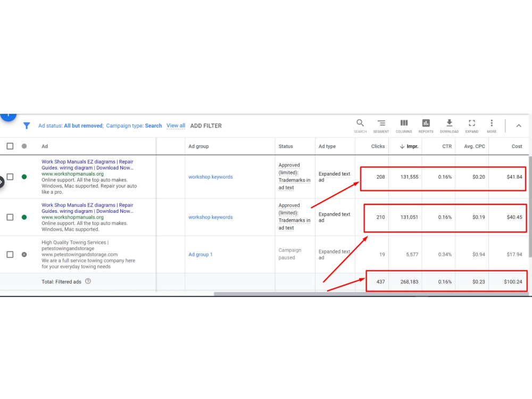532x399 pixels.
Task: Sort by the Status column header
Action: [x=286, y=146]
